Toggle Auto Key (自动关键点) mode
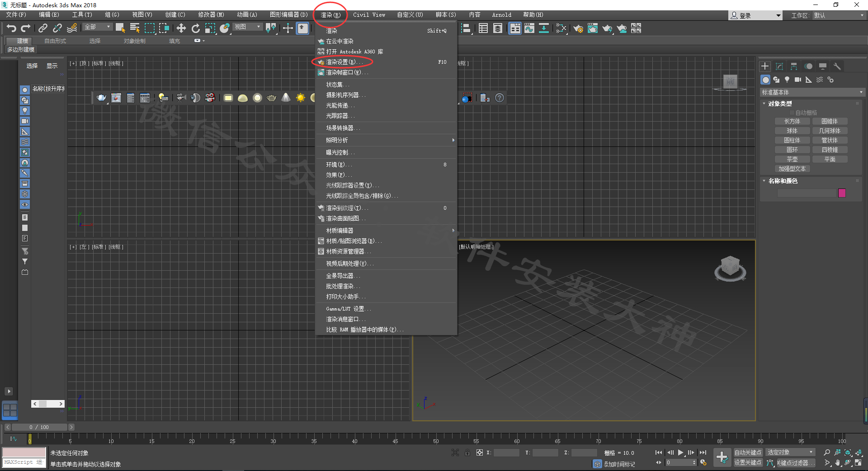Viewport: 868px width, 471px height. coord(748,452)
